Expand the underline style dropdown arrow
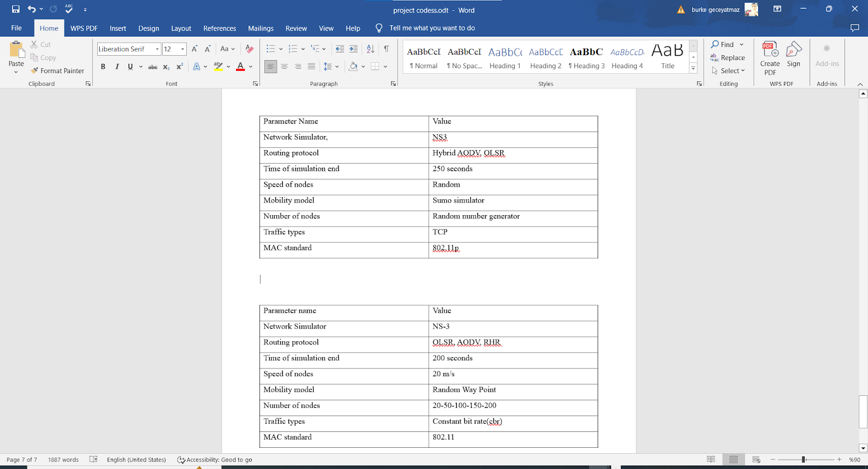This screenshot has height=469, width=868. 140,67
